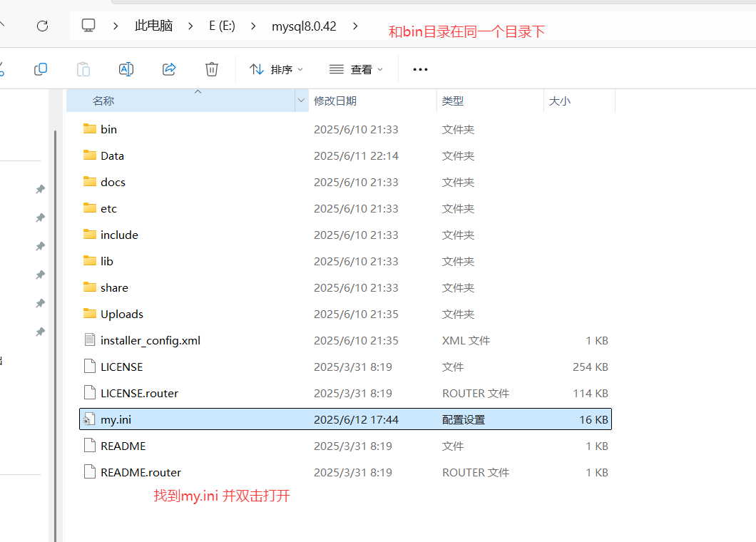This screenshot has width=756, height=542.
Task: Expand chevron after the monitor icon
Action: [x=116, y=26]
